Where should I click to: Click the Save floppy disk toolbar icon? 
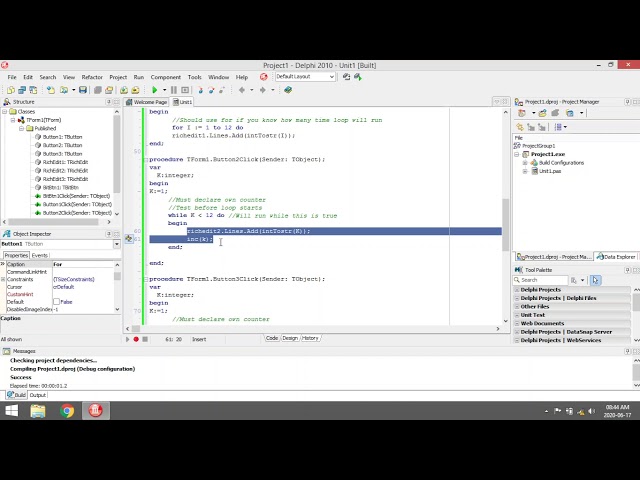point(83,90)
